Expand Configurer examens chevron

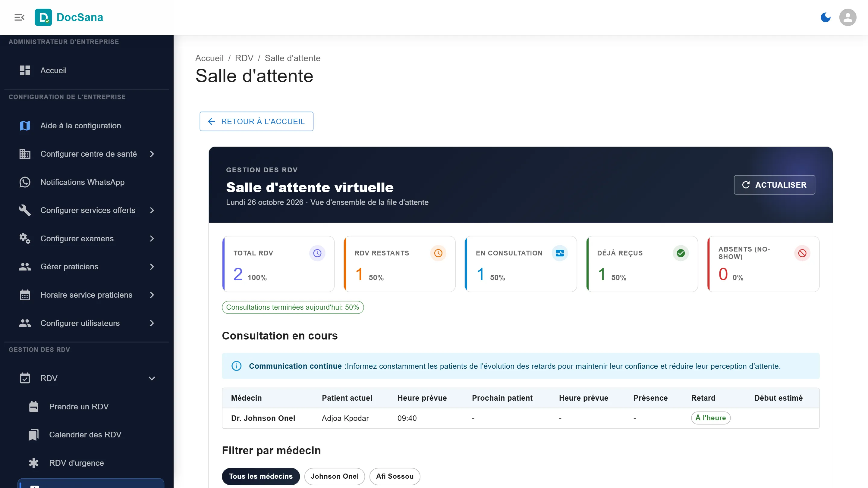pyautogui.click(x=152, y=239)
